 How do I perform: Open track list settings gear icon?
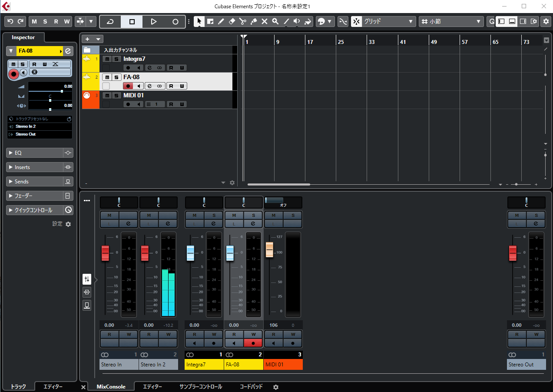pyautogui.click(x=232, y=183)
